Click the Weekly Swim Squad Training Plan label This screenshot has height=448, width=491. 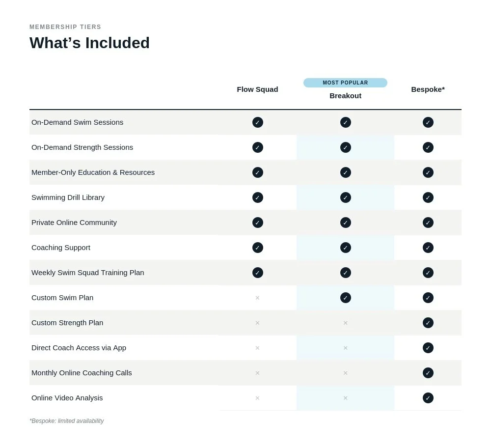tap(88, 273)
